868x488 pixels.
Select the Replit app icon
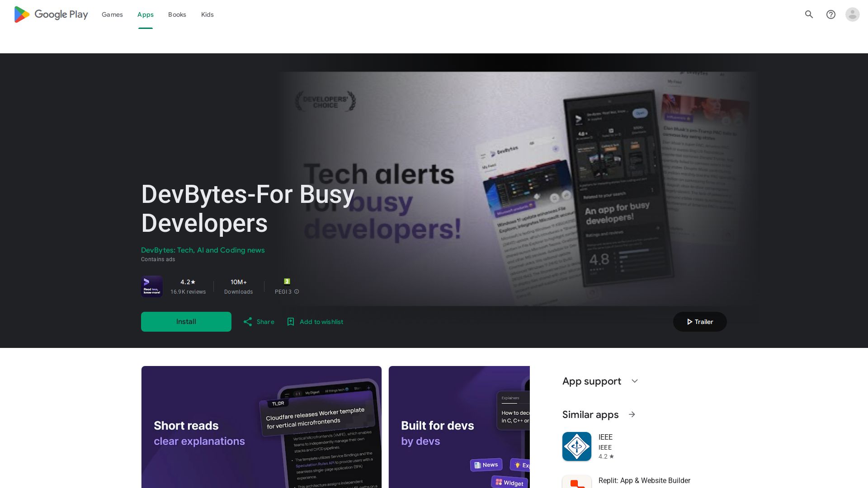point(576,483)
